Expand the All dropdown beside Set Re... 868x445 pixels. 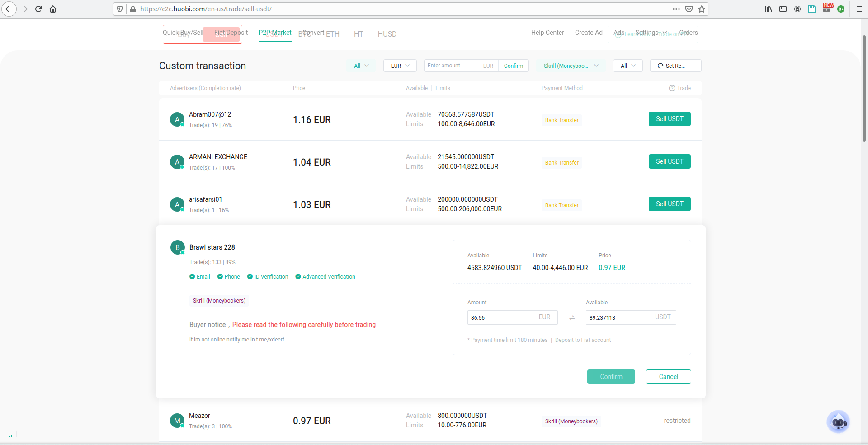pos(628,66)
